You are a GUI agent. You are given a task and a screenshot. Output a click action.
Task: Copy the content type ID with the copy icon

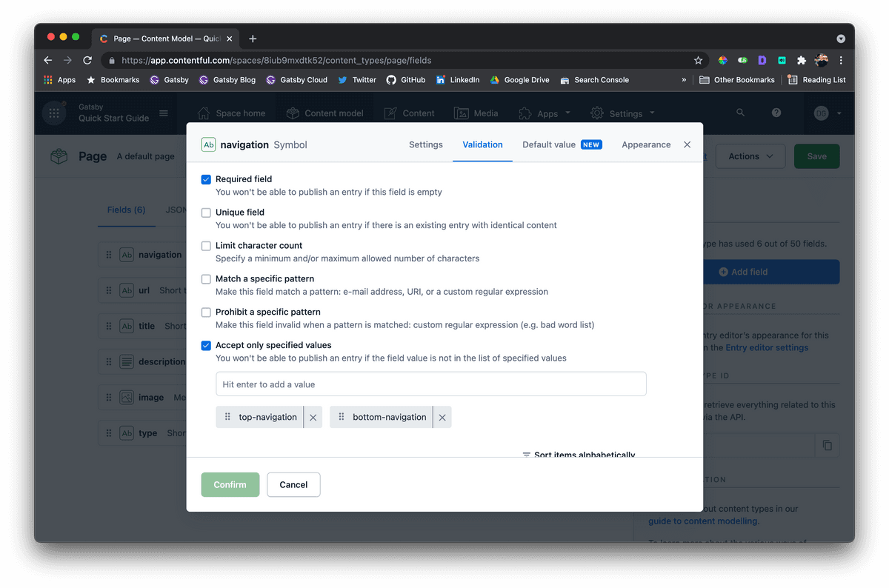[828, 445]
